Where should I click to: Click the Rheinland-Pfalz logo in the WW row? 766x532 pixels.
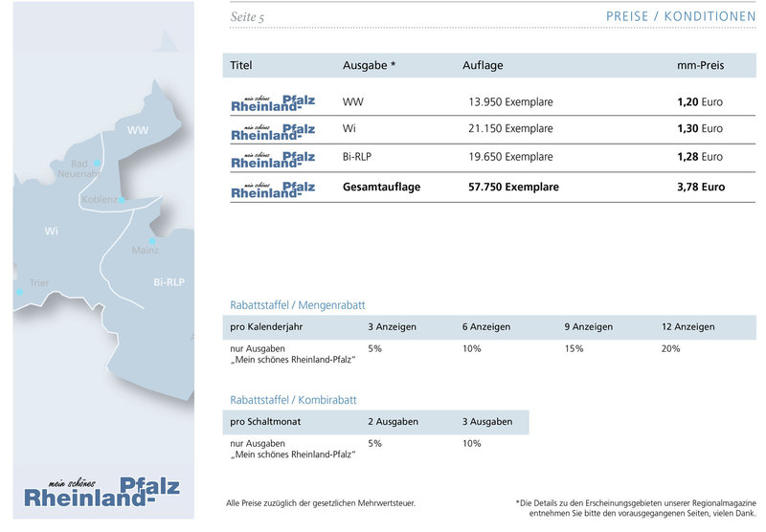click(272, 102)
